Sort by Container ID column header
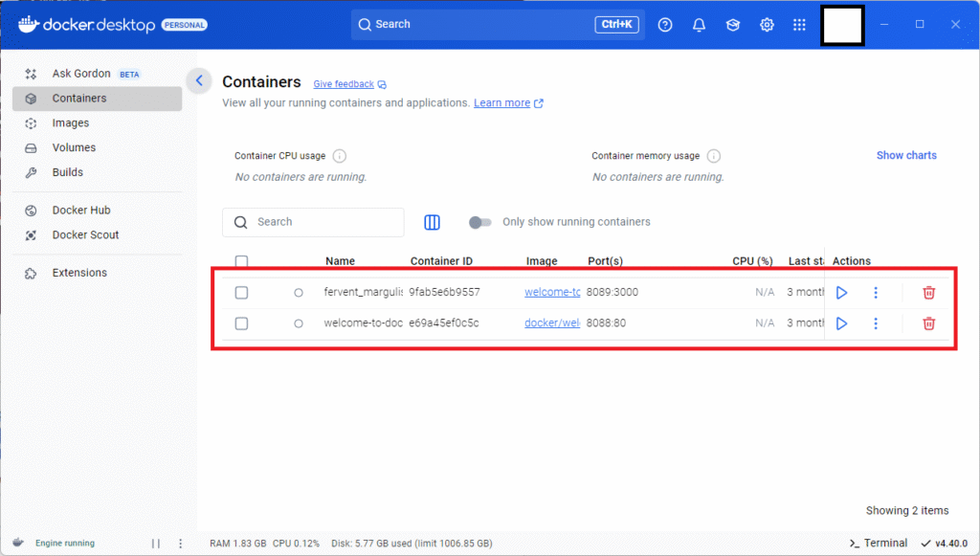Image resolution: width=980 pixels, height=556 pixels. [441, 261]
